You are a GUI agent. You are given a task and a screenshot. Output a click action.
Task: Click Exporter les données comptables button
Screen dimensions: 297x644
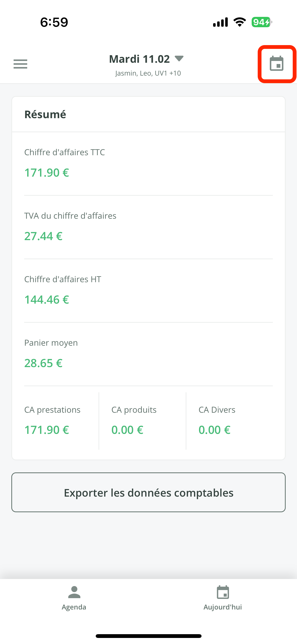coord(148,493)
